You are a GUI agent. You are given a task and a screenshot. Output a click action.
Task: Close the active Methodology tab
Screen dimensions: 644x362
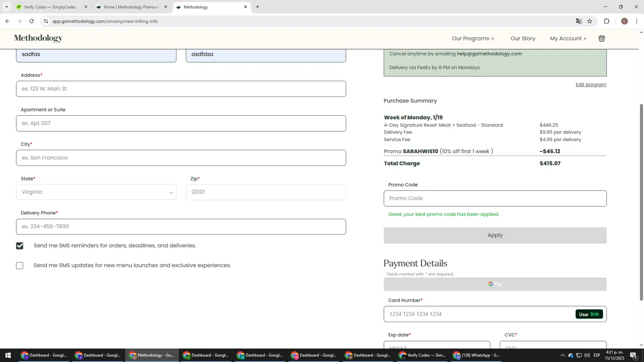(x=246, y=7)
